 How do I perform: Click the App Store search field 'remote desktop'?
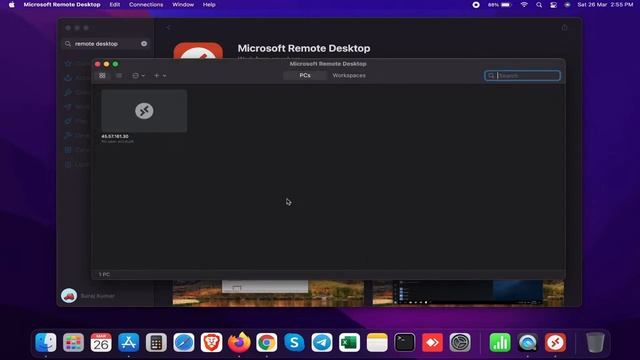pyautogui.click(x=106, y=44)
